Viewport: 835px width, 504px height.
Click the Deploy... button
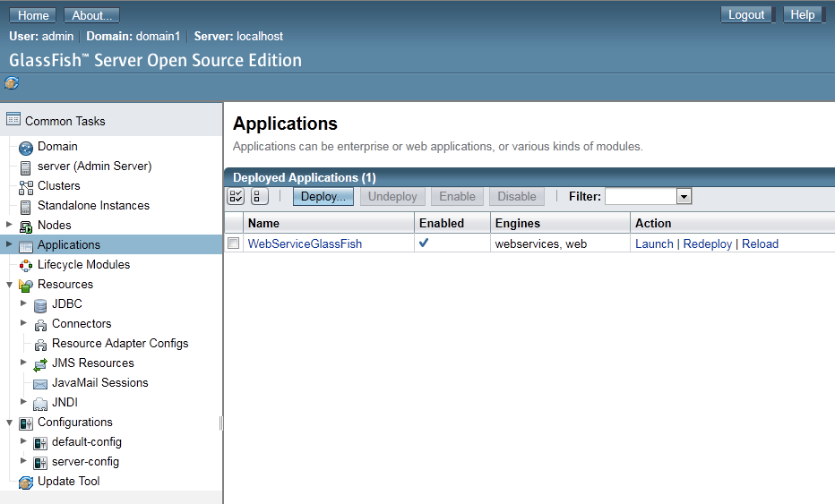click(x=323, y=196)
